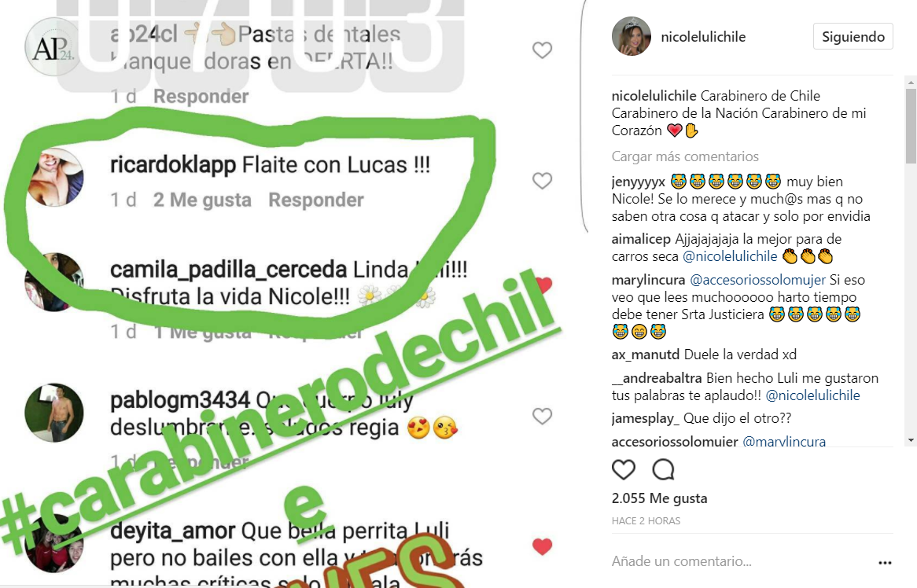Image resolution: width=917 pixels, height=588 pixels.
Task: Open the AP24 profile avatar
Action: coord(53,46)
